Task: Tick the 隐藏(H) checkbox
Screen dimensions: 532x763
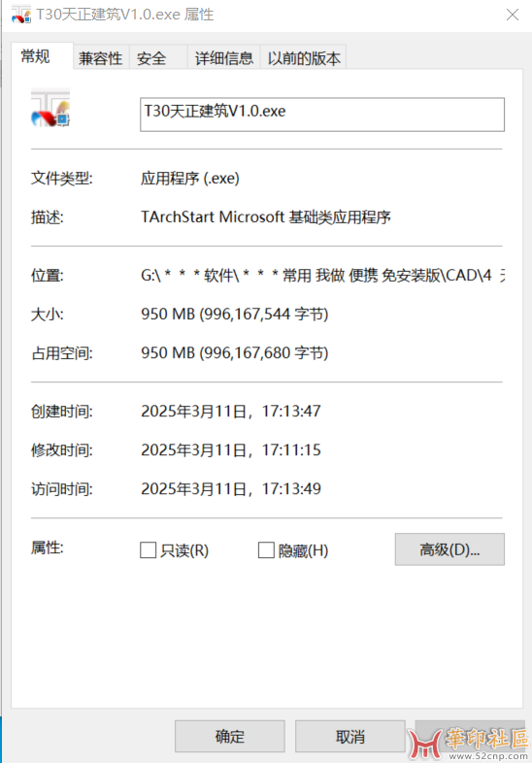Action: [x=266, y=550]
